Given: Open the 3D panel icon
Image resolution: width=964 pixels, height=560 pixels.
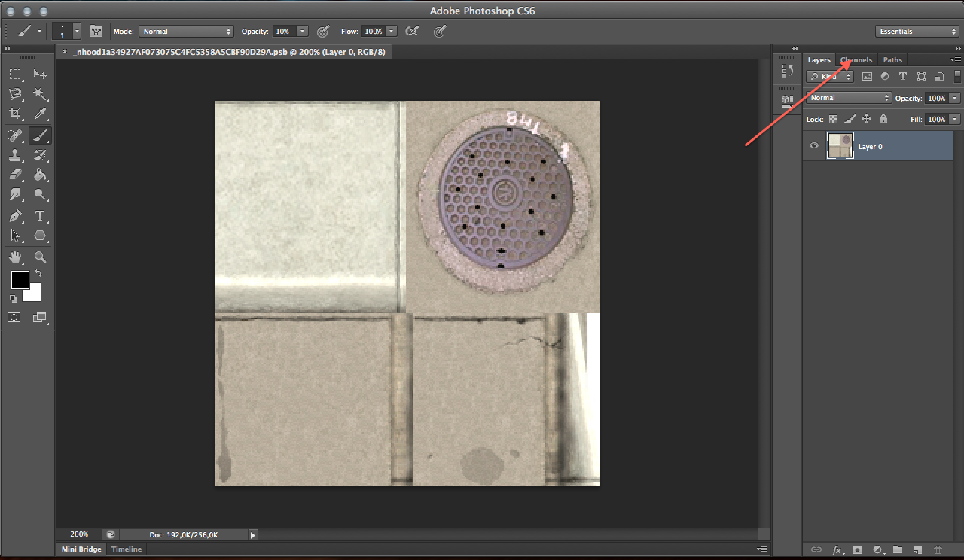Looking at the screenshot, I should 788,99.
